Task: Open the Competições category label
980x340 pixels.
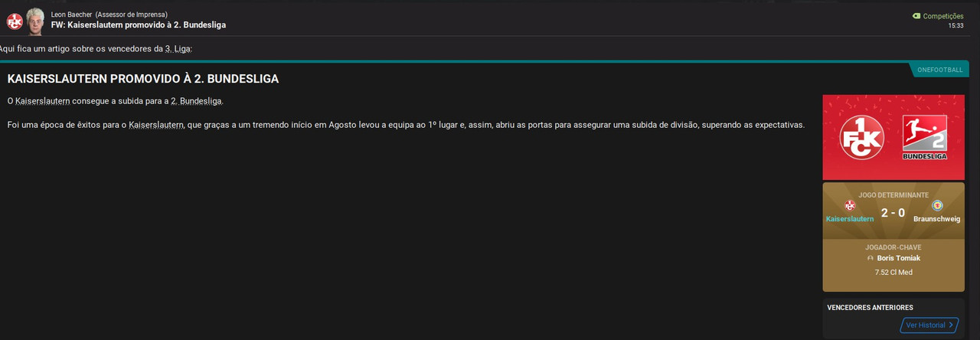Action: pos(943,16)
